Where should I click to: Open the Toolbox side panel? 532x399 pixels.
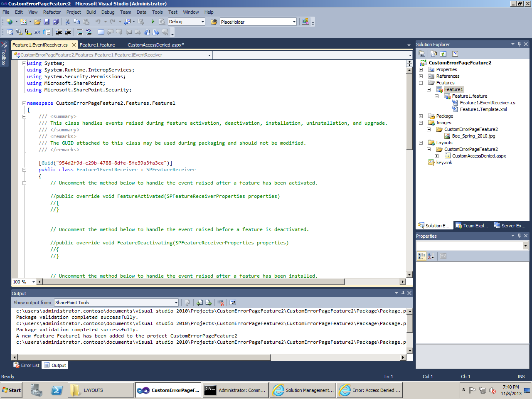coord(4,54)
